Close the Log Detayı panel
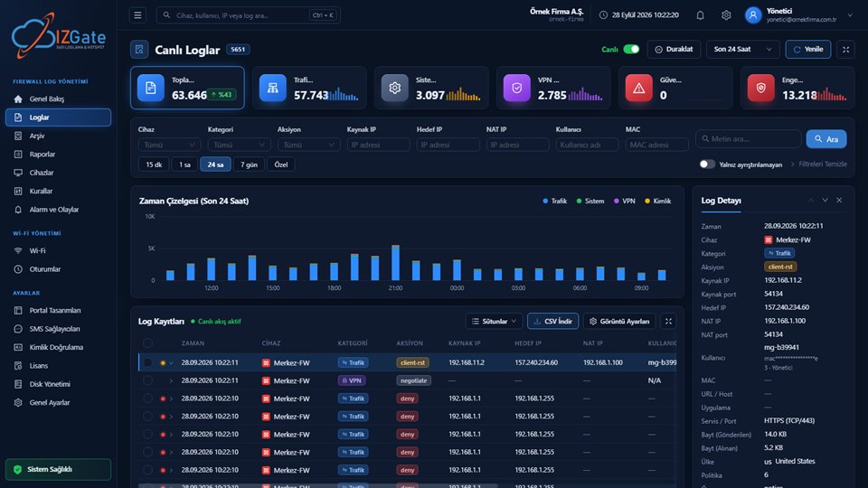Screen dimensions: 868x488 [x=839, y=201]
